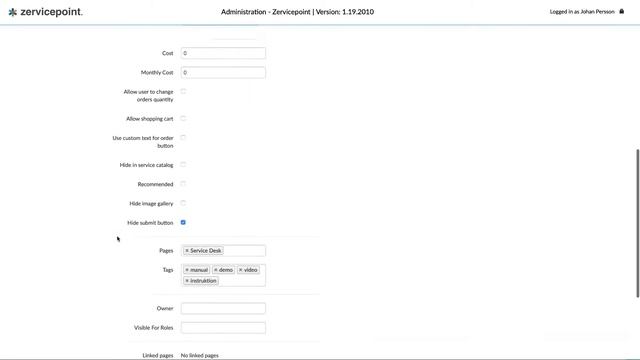Click Logged in as Johan Persson
Viewport: 640px width, 360px height.
coord(582,12)
